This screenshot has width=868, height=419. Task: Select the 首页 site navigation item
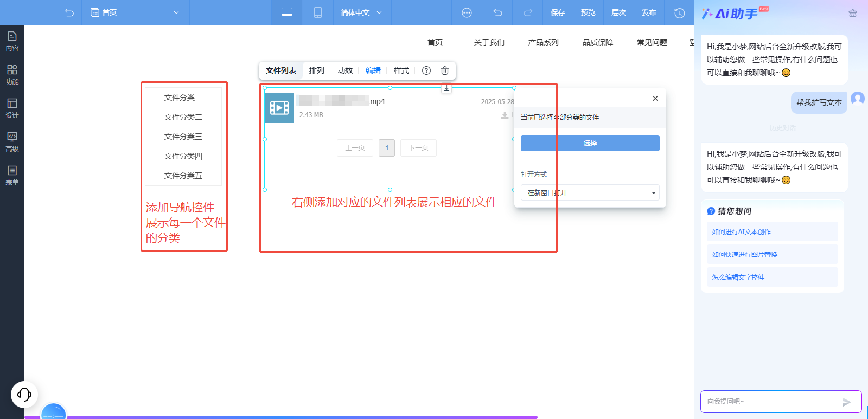point(435,42)
